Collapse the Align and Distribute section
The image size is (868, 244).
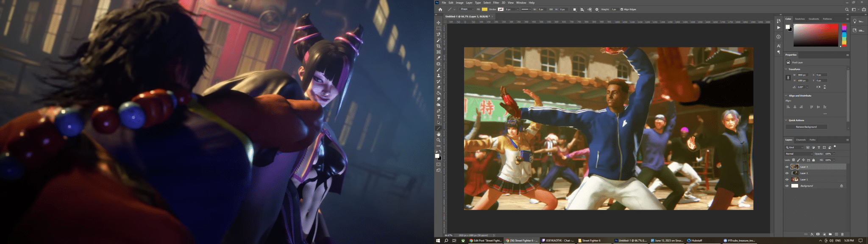[786, 96]
